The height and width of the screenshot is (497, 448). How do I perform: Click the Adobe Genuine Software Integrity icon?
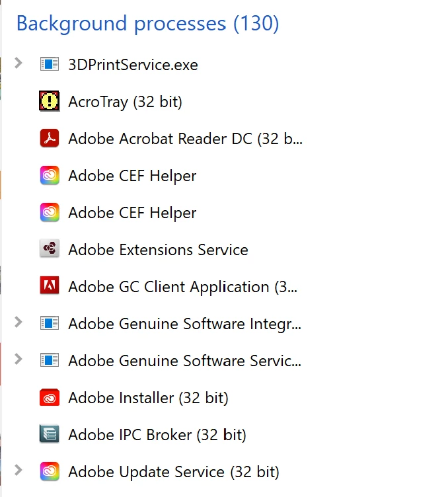50,323
